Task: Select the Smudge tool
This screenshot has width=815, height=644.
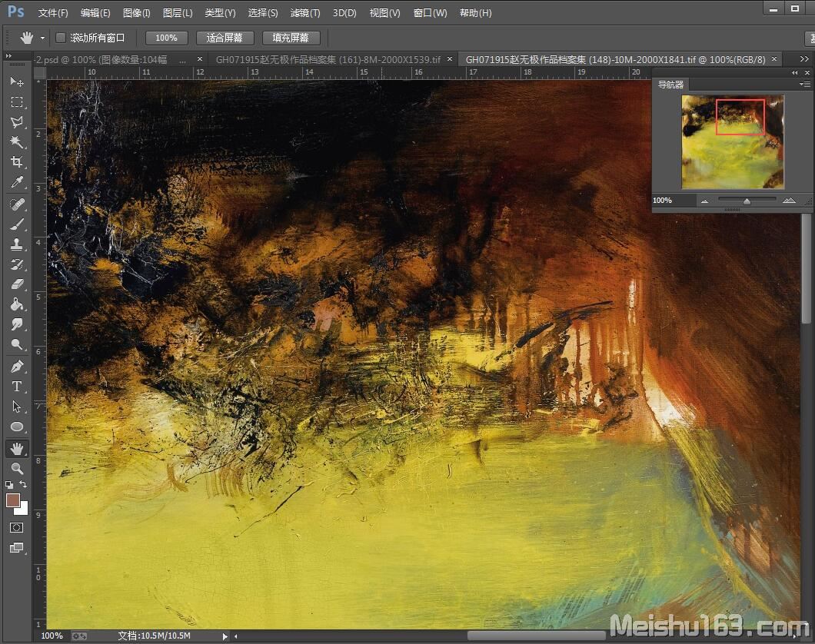Action: [17, 324]
